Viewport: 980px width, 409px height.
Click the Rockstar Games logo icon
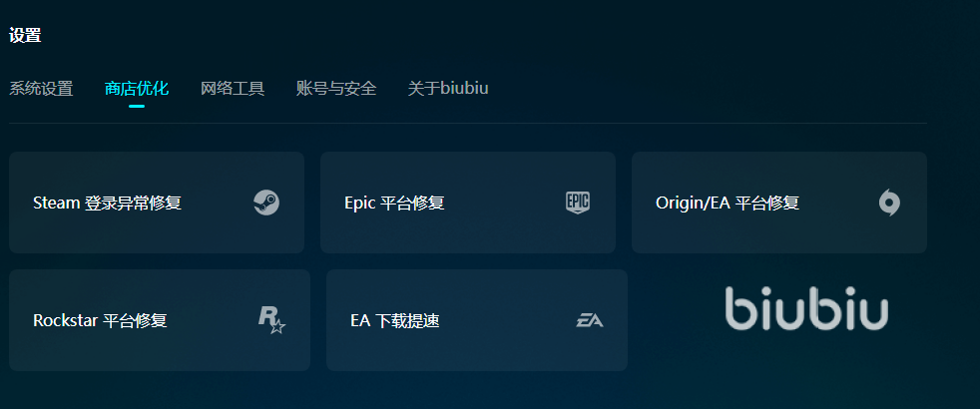(x=271, y=319)
